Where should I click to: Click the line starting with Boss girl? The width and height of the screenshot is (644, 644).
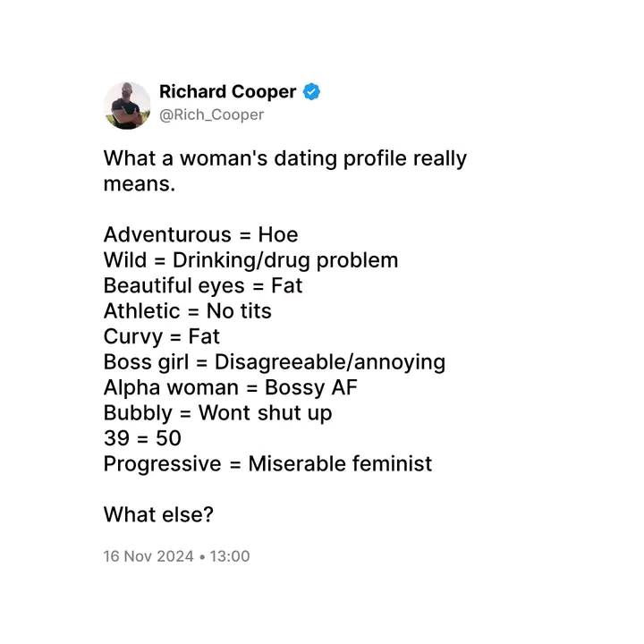click(x=275, y=362)
